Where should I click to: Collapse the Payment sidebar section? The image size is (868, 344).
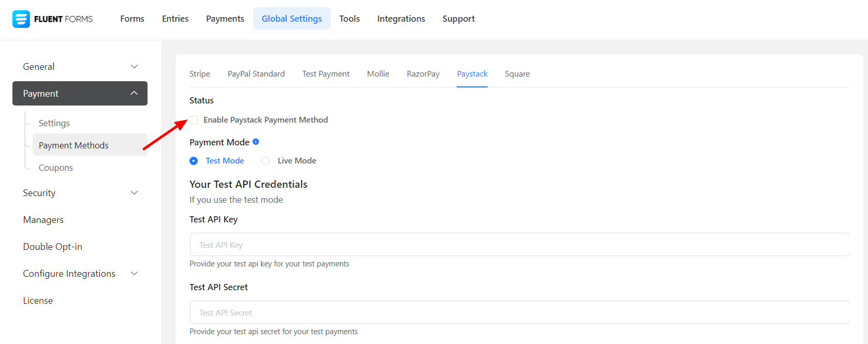coord(134,94)
